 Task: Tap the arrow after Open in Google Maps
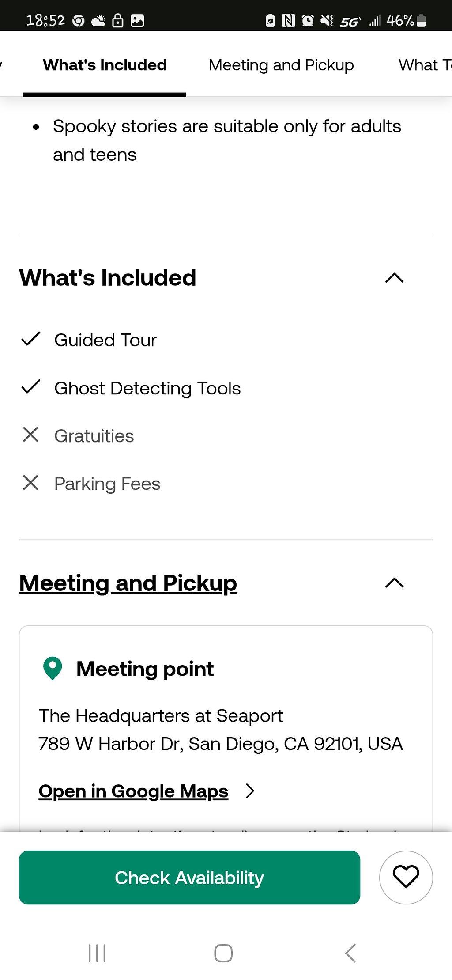pos(250,791)
